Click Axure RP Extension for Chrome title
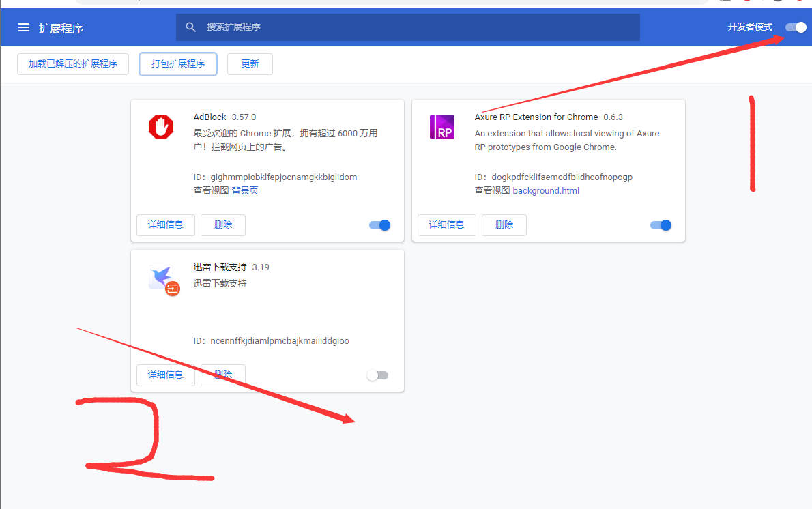This screenshot has width=812, height=509. tap(536, 117)
